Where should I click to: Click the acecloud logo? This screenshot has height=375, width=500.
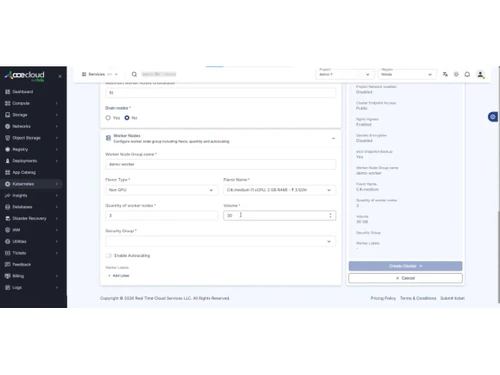click(x=24, y=76)
